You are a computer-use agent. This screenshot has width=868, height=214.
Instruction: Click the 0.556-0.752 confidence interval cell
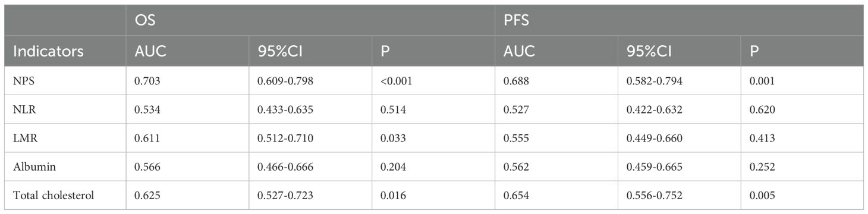(x=653, y=196)
